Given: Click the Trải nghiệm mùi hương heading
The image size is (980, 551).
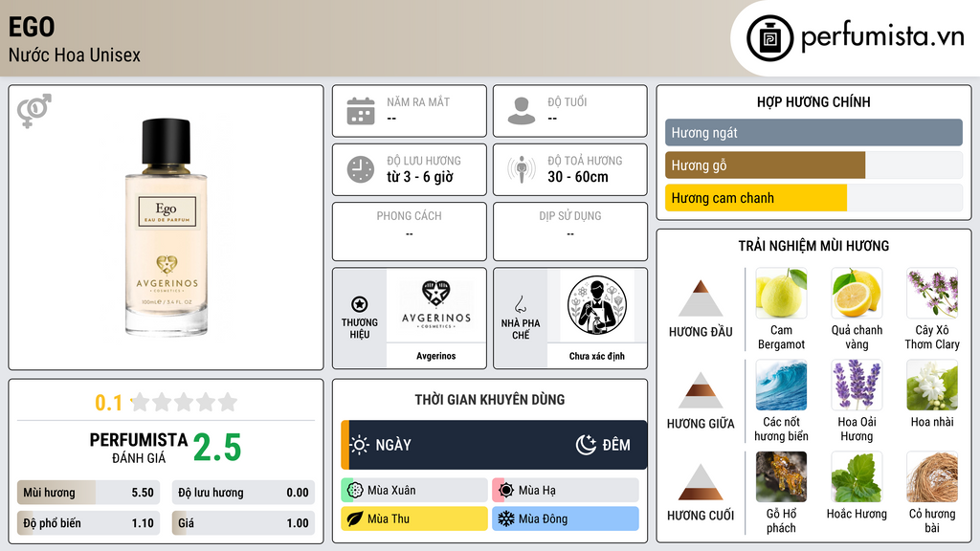Looking at the screenshot, I should click(813, 246).
